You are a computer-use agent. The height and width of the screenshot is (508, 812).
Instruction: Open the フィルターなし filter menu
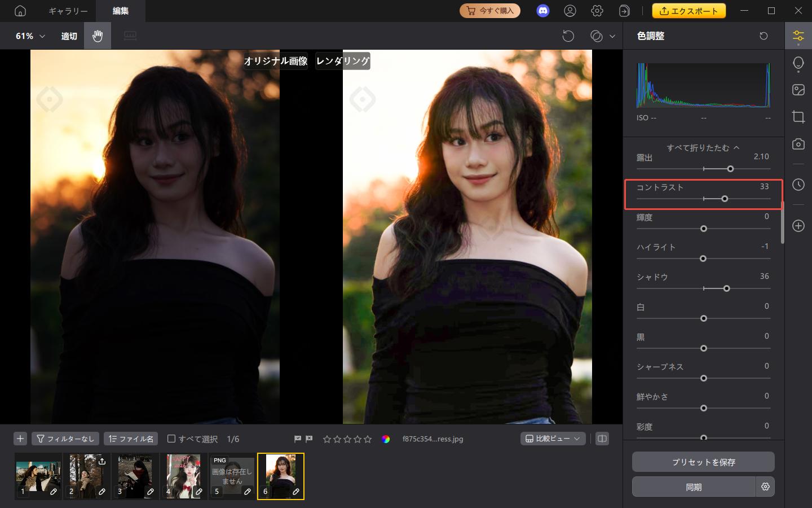click(65, 439)
